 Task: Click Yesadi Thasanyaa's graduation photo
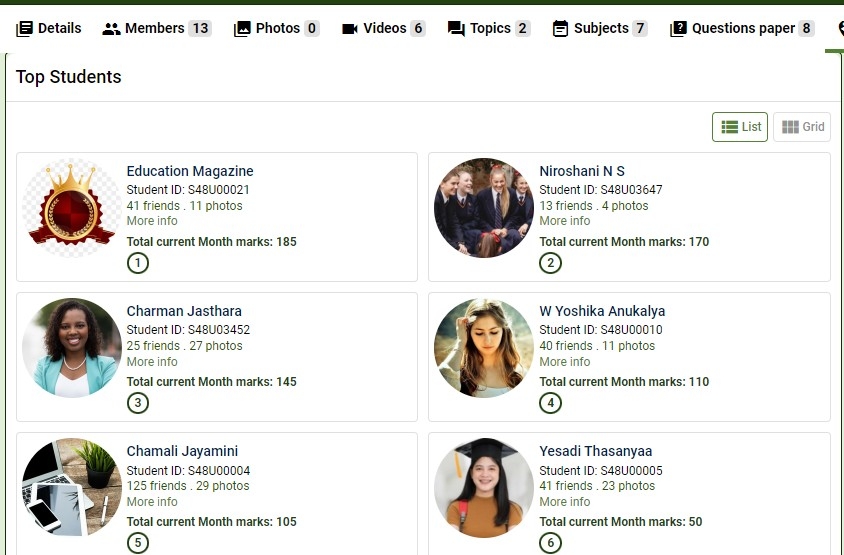(484, 488)
